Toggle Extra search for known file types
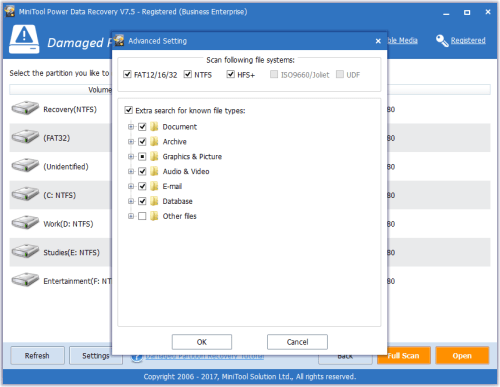Screen dimensions: 500x387 point(128,110)
